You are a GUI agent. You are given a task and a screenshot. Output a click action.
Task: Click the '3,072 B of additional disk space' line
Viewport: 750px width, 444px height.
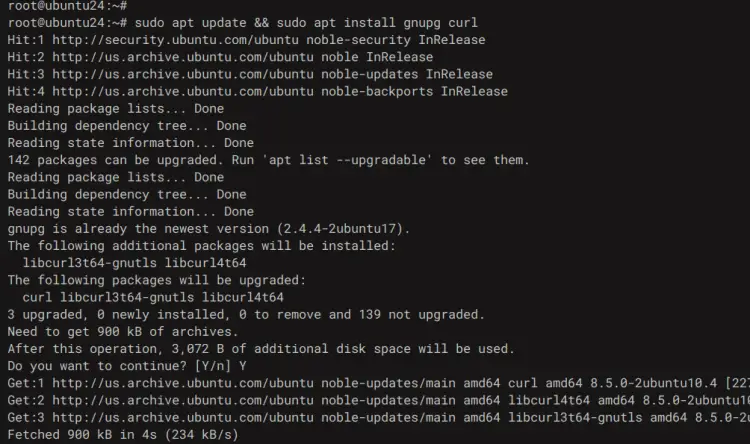pos(261,349)
